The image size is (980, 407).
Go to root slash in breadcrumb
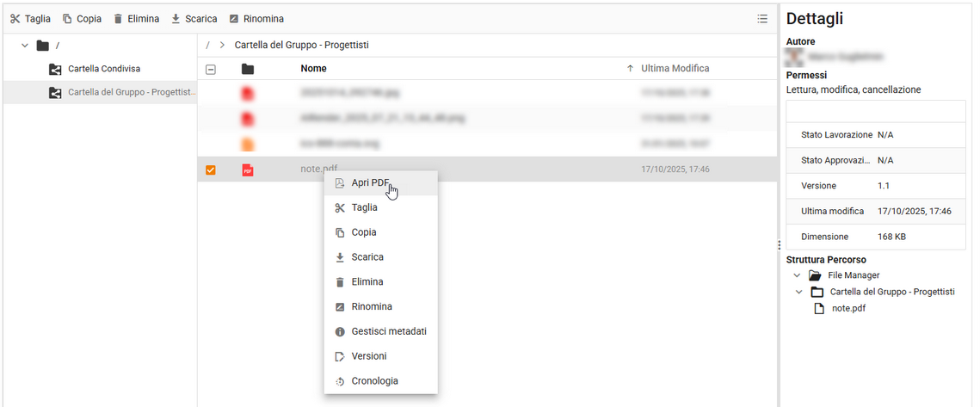(207, 45)
